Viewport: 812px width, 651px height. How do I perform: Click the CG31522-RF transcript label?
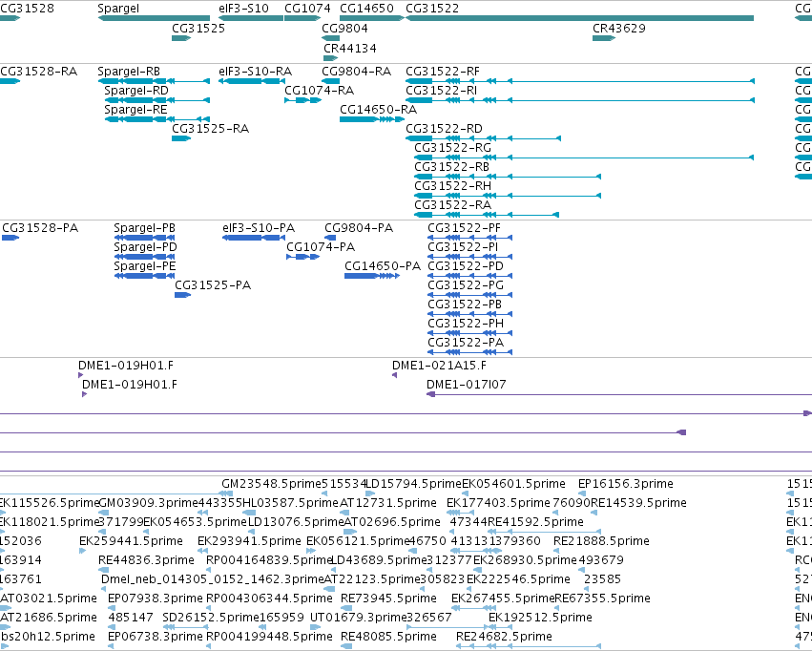coord(442,71)
